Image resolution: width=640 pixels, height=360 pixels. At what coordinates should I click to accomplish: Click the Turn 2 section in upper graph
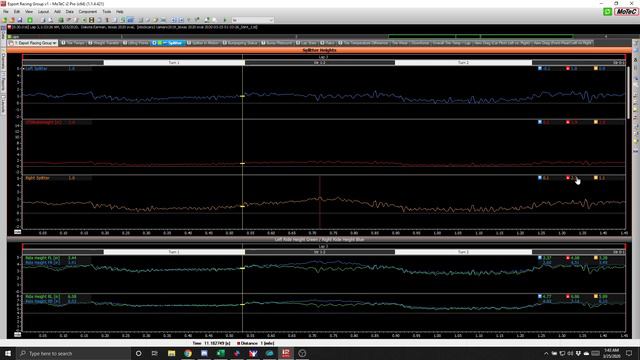[463, 62]
